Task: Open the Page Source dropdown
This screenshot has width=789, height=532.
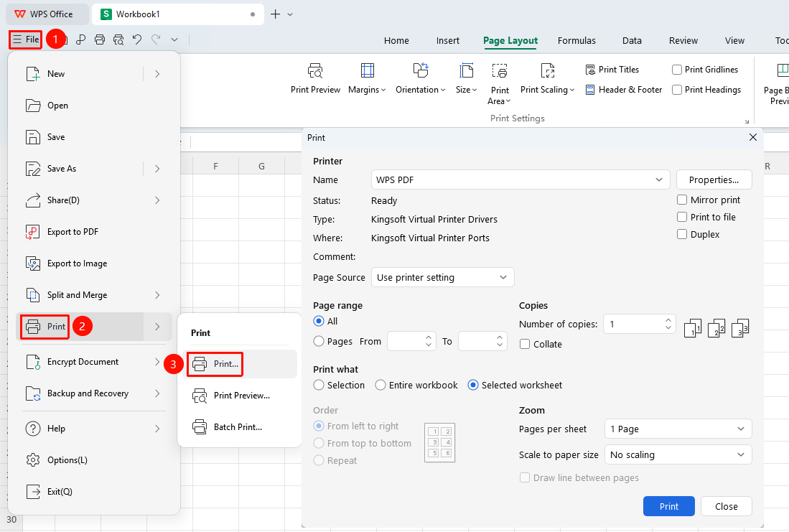Action: (443, 277)
